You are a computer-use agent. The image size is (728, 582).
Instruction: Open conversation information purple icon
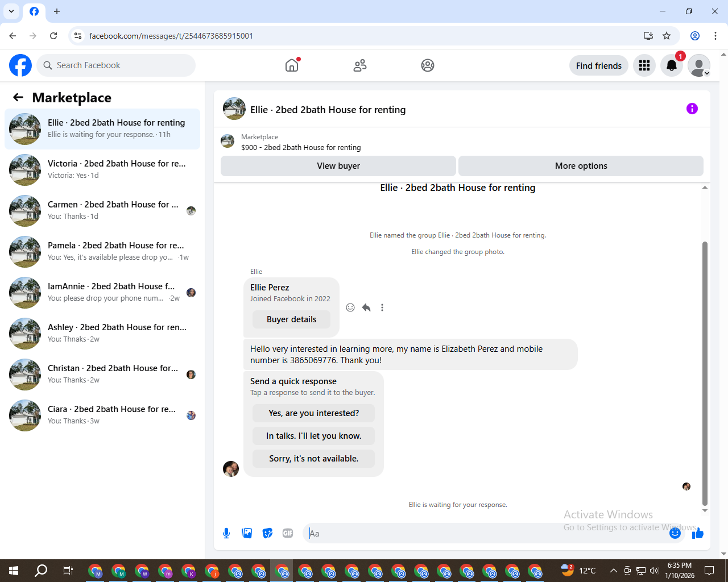(692, 109)
